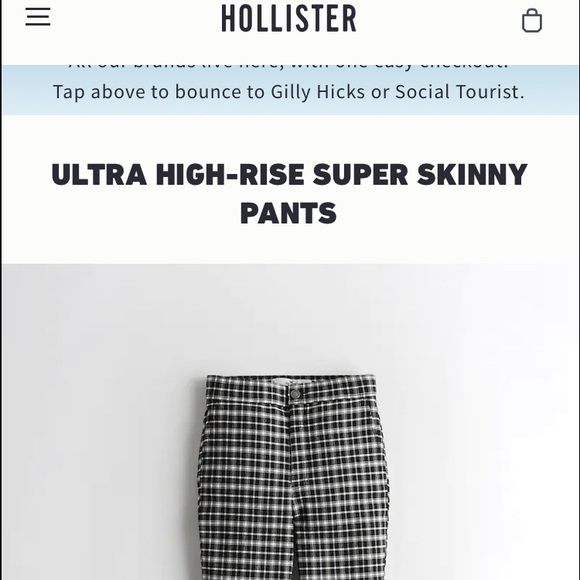Screen dimensions: 580x580
Task: Click the white gap between banner and product title
Action: point(290,137)
